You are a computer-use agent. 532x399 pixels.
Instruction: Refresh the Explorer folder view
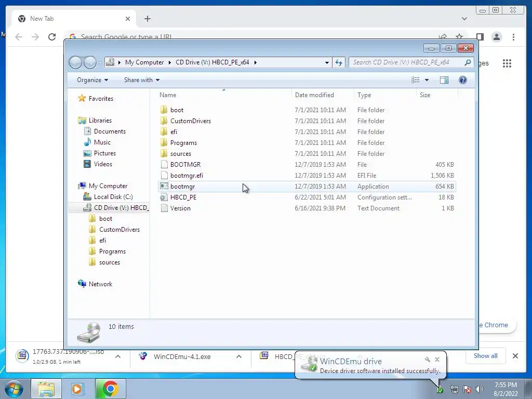(x=339, y=62)
